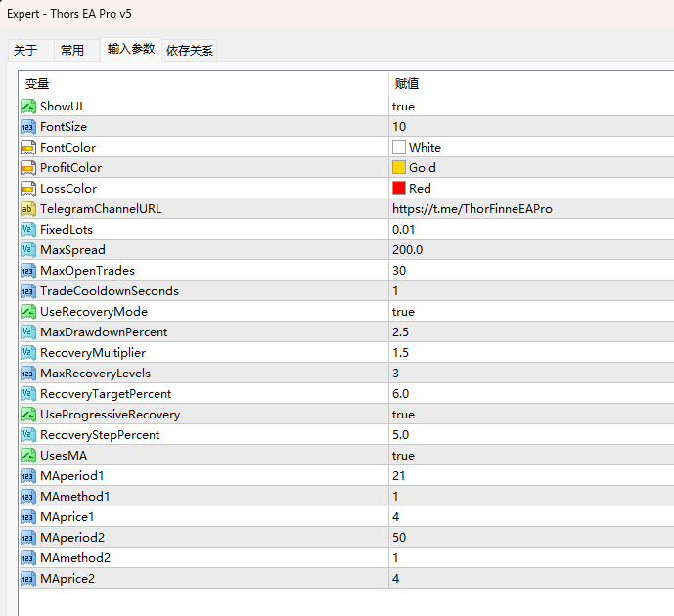
Task: Click the MAmethod2 integer type icon
Action: pos(28,558)
